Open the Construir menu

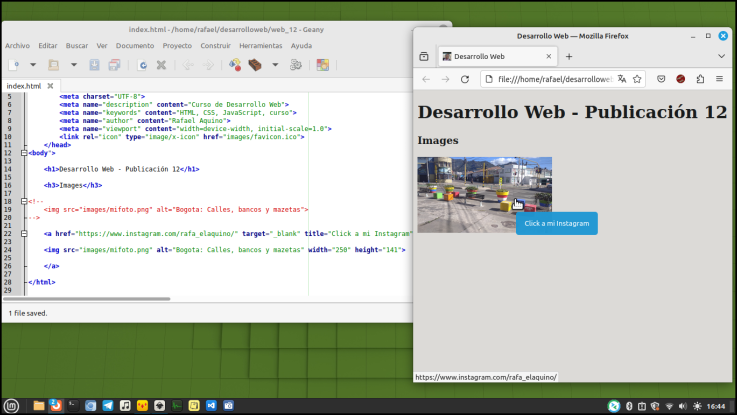tap(215, 46)
